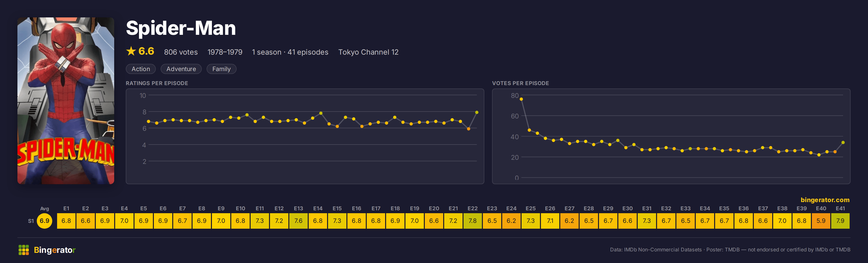Select episode E24 rating cell 6.2
Image resolution: width=868 pixels, height=263 pixels.
pos(511,221)
